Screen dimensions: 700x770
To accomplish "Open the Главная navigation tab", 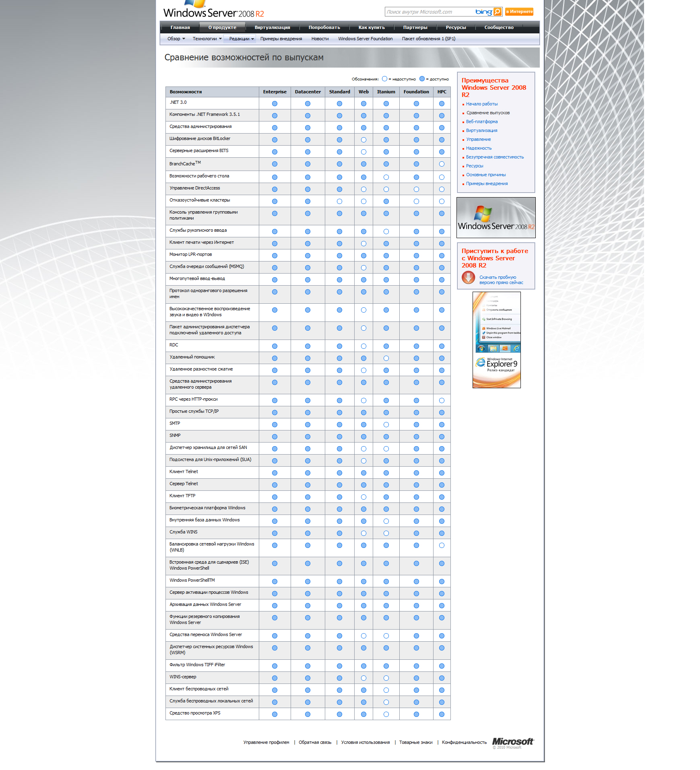I will 180,27.
